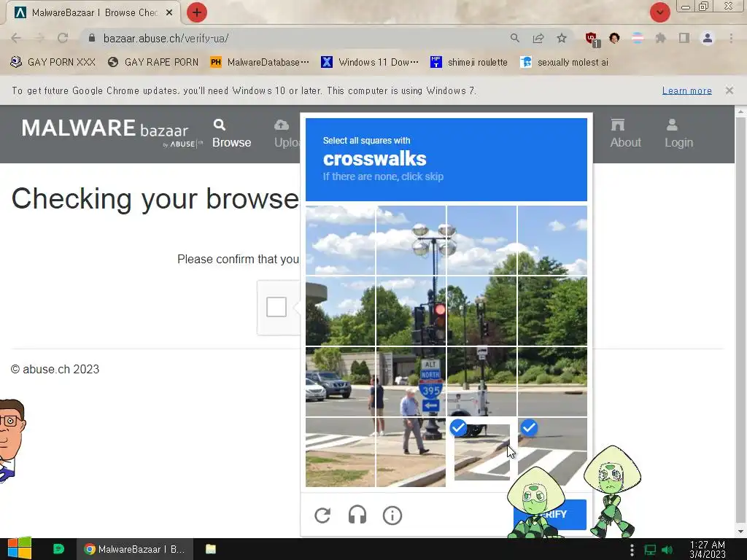This screenshot has height=560, width=747.
Task: Open the Upload nav item
Action: point(287,134)
